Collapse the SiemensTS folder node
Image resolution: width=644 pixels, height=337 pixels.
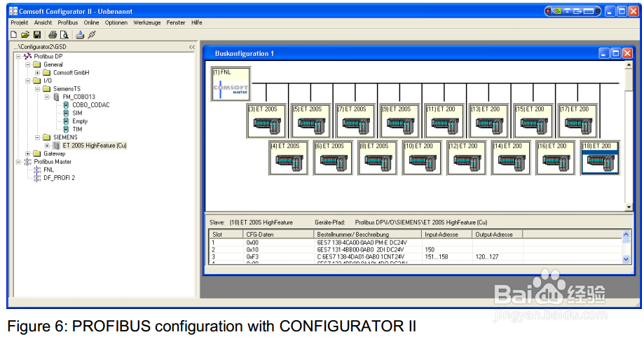(37, 89)
